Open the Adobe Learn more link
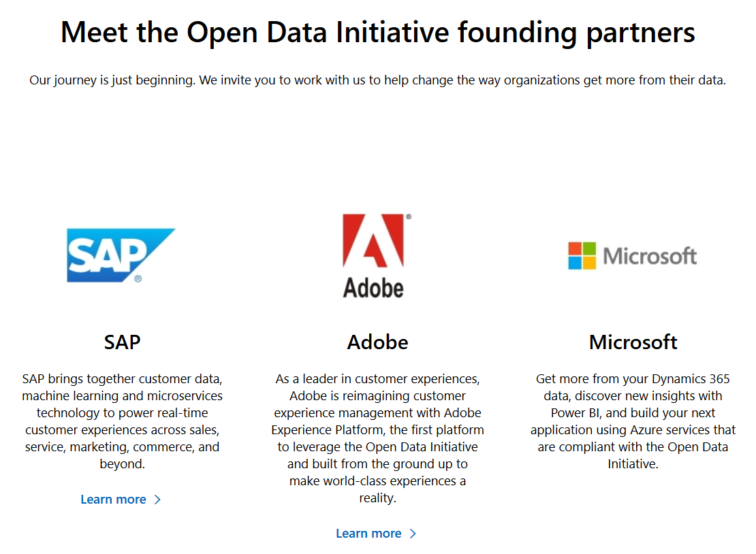The height and width of the screenshot is (554, 756). (368, 534)
